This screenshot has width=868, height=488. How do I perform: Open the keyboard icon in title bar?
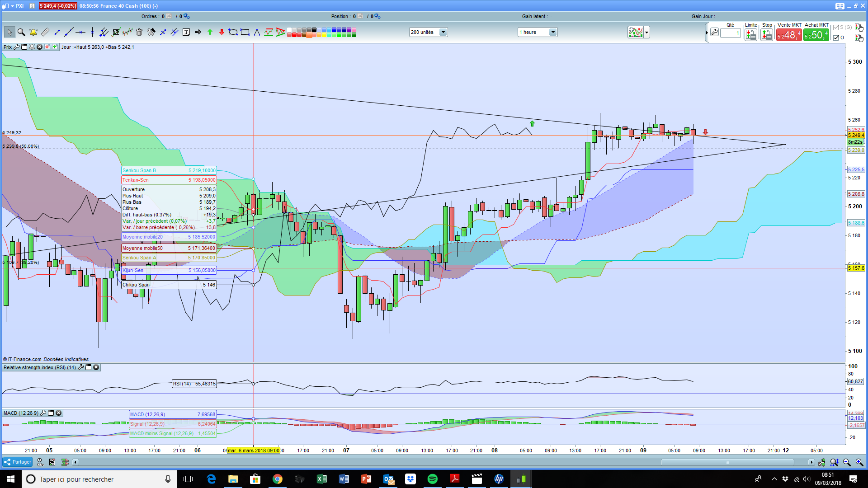[840, 6]
